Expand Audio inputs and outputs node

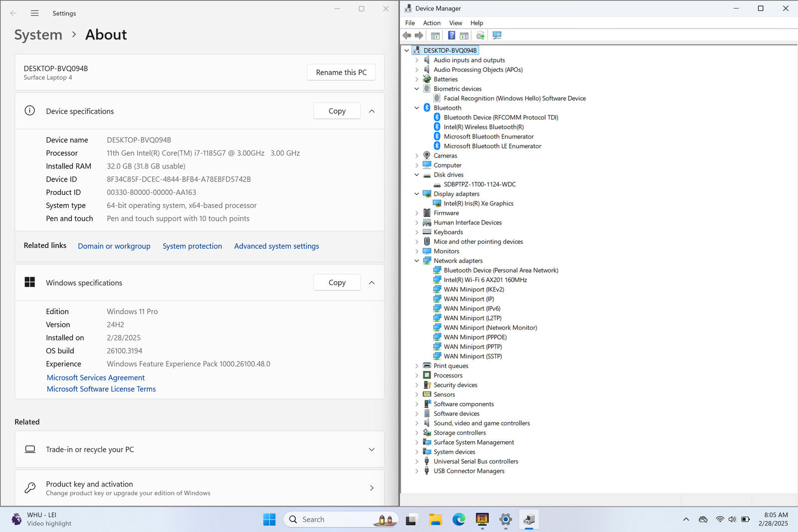coord(416,60)
